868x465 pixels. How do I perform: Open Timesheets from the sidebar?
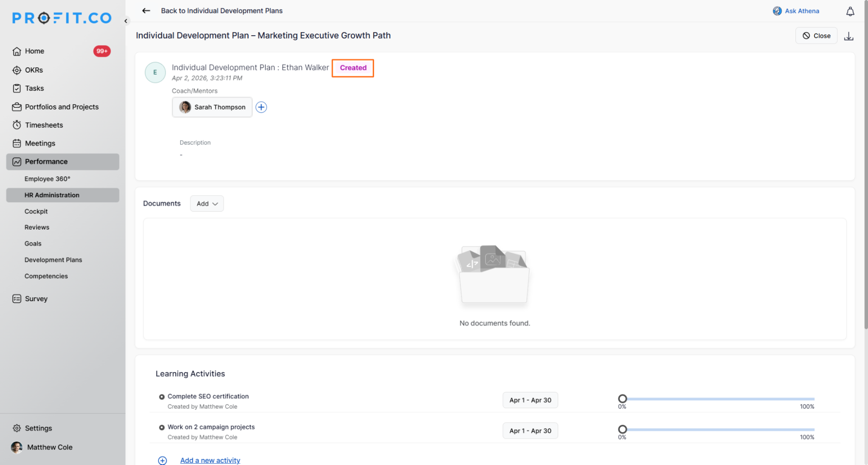point(44,125)
